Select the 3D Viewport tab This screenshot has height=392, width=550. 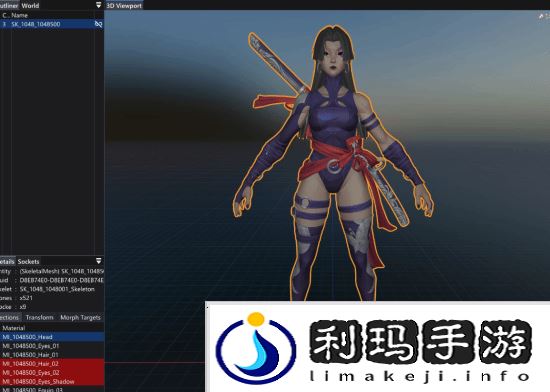[x=124, y=5]
